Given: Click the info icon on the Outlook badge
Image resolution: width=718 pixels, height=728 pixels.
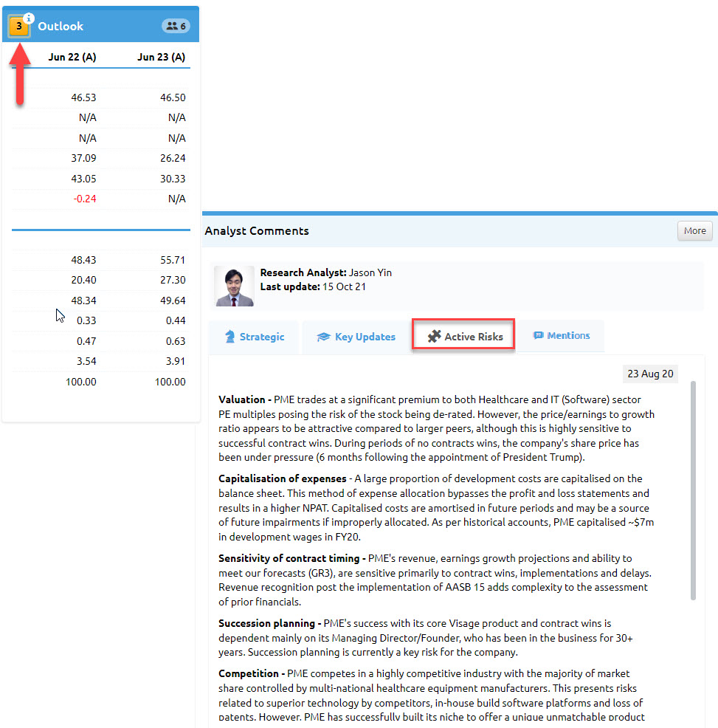Looking at the screenshot, I should click(x=29, y=18).
